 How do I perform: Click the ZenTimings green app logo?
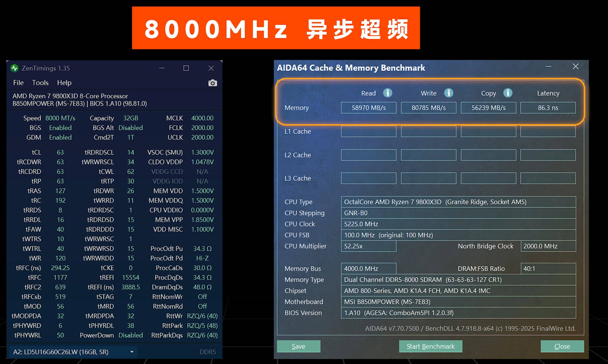coord(14,68)
